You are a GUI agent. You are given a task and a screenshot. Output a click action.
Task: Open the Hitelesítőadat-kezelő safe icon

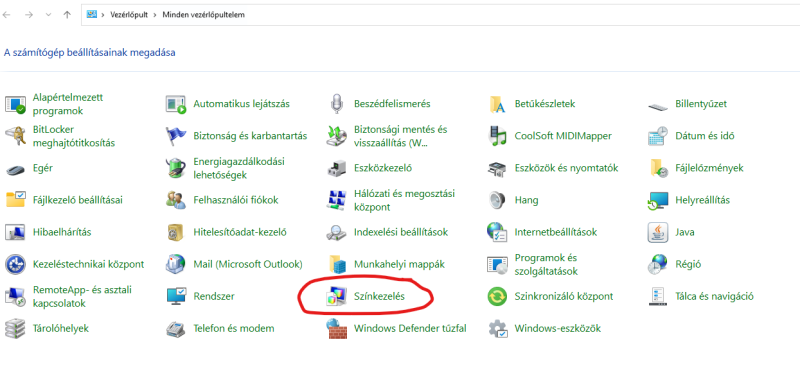coord(176,232)
